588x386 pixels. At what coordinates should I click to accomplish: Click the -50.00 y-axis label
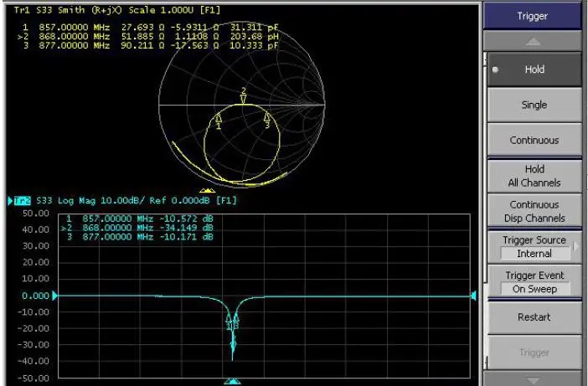pyautogui.click(x=34, y=378)
